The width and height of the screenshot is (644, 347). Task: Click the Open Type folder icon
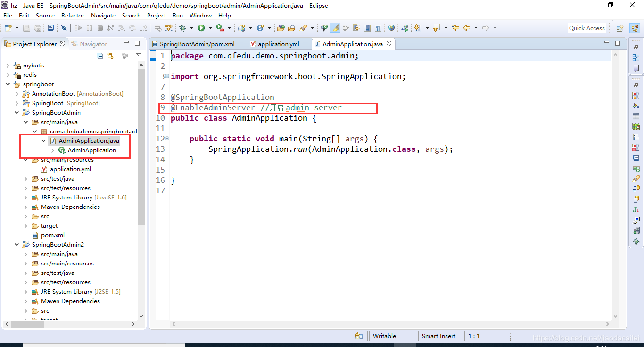[x=281, y=28]
